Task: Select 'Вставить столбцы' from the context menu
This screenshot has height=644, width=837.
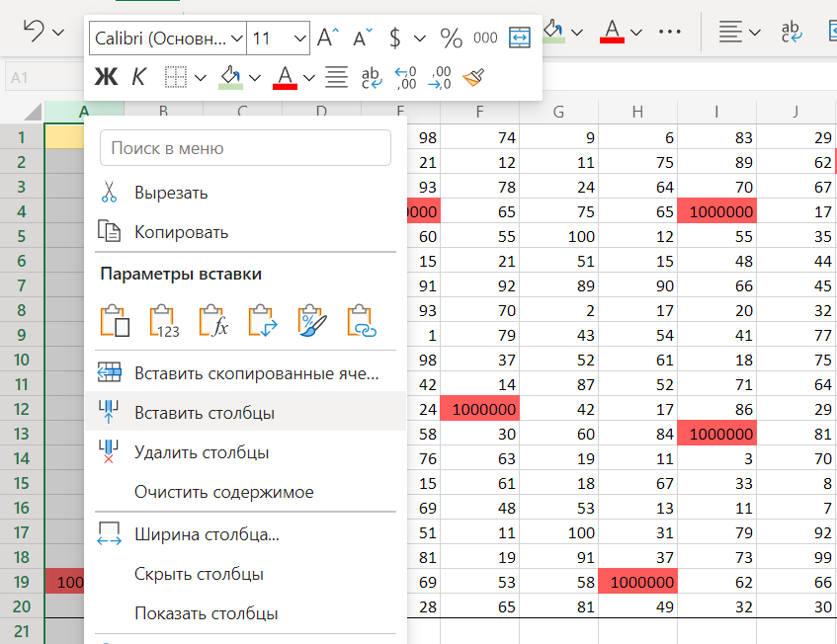Action: click(x=205, y=413)
